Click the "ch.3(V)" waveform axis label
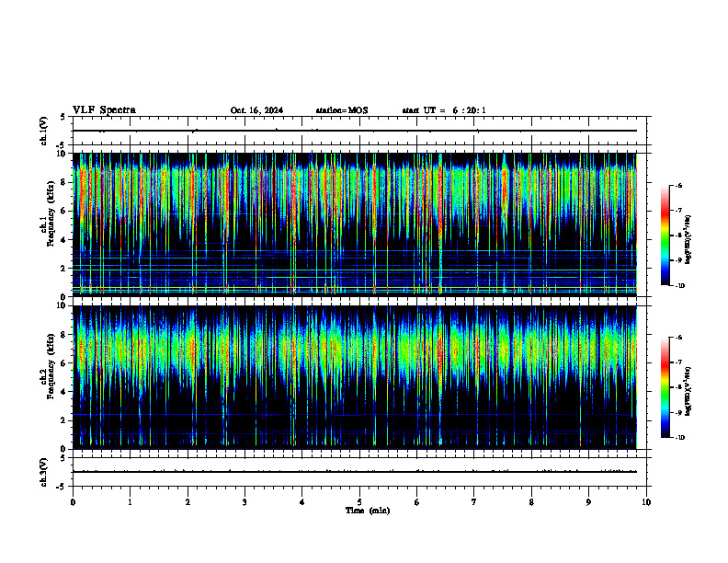 pyautogui.click(x=44, y=472)
